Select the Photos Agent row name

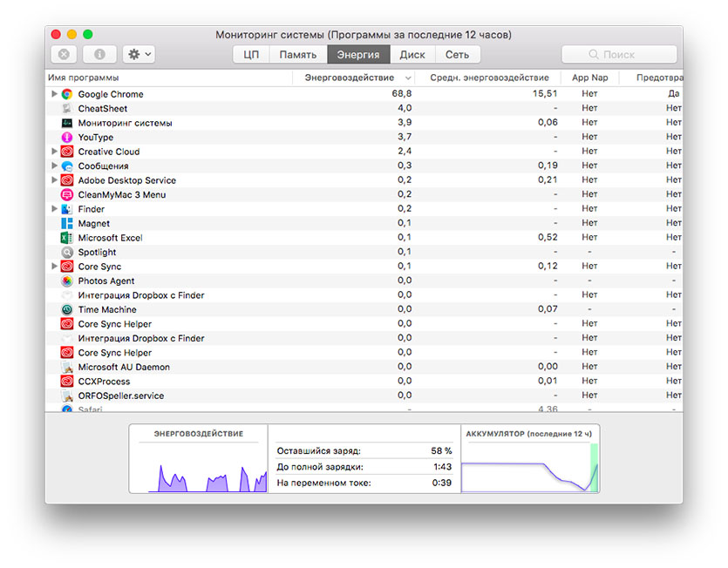click(105, 281)
